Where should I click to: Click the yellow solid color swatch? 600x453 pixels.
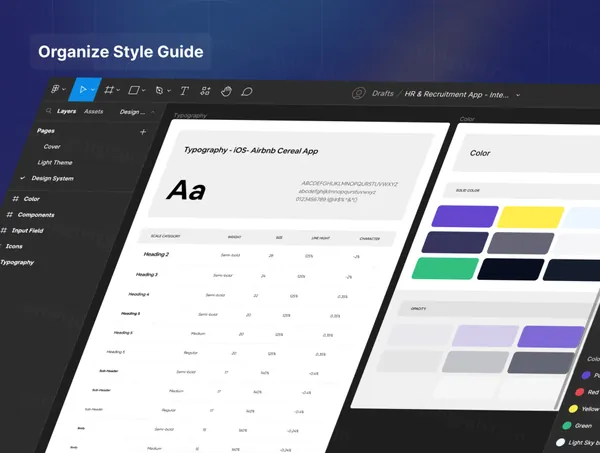point(527,216)
